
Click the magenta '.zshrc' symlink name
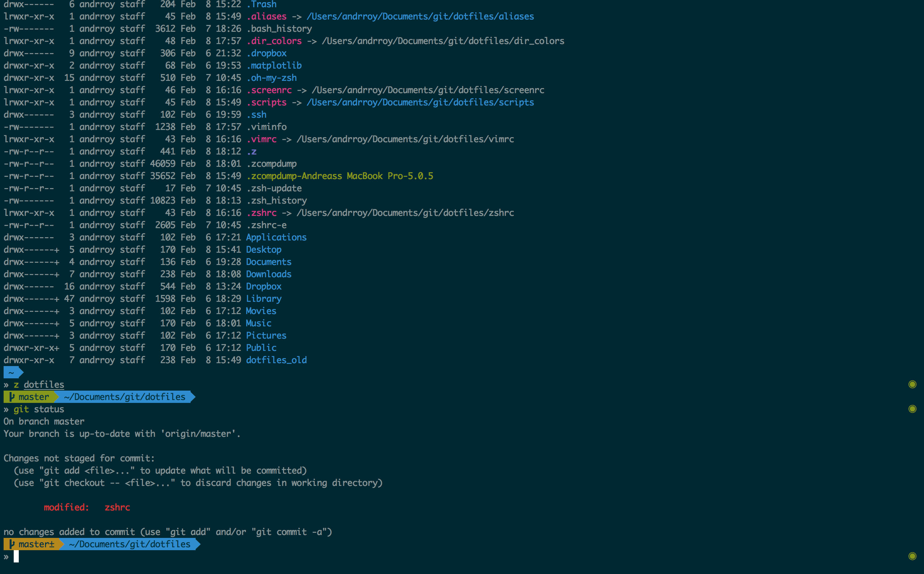click(x=261, y=213)
